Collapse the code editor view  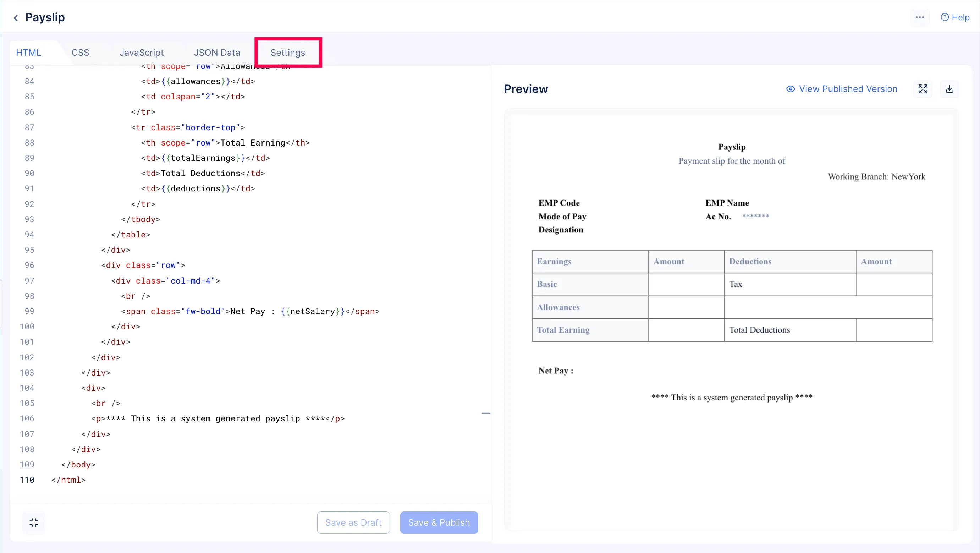click(33, 522)
